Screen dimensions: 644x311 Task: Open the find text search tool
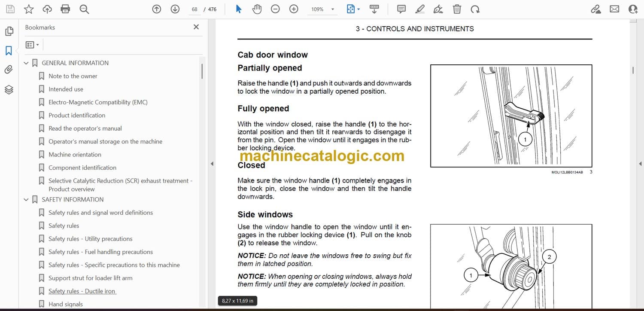tap(84, 9)
